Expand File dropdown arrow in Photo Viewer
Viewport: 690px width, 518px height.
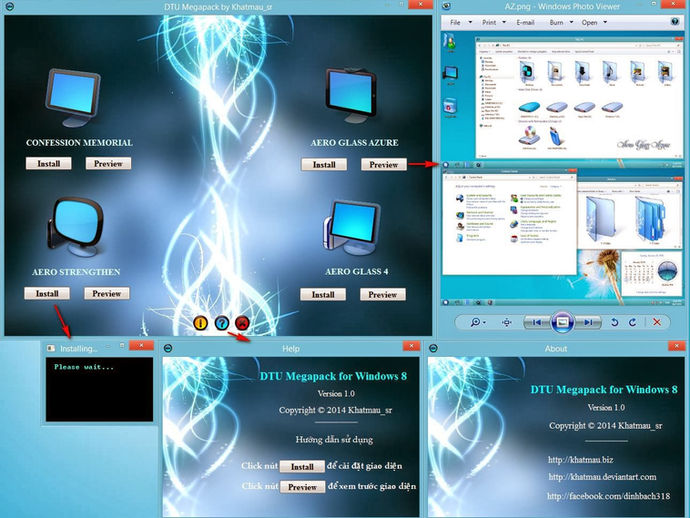click(470, 22)
